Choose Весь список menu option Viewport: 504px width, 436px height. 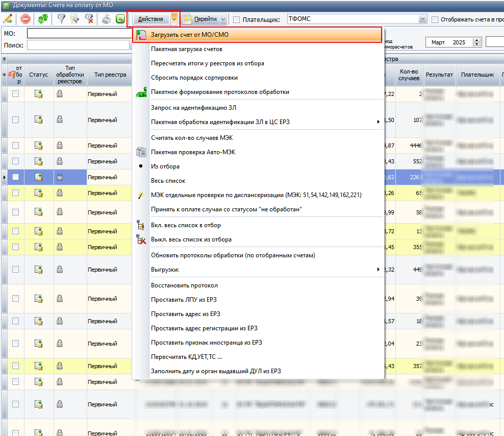pos(258,181)
